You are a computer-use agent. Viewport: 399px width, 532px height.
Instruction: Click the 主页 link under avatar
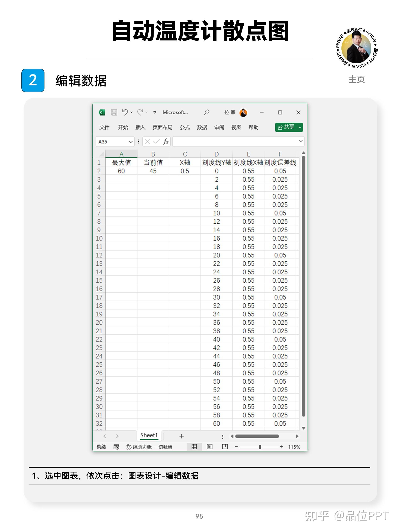tap(356, 79)
